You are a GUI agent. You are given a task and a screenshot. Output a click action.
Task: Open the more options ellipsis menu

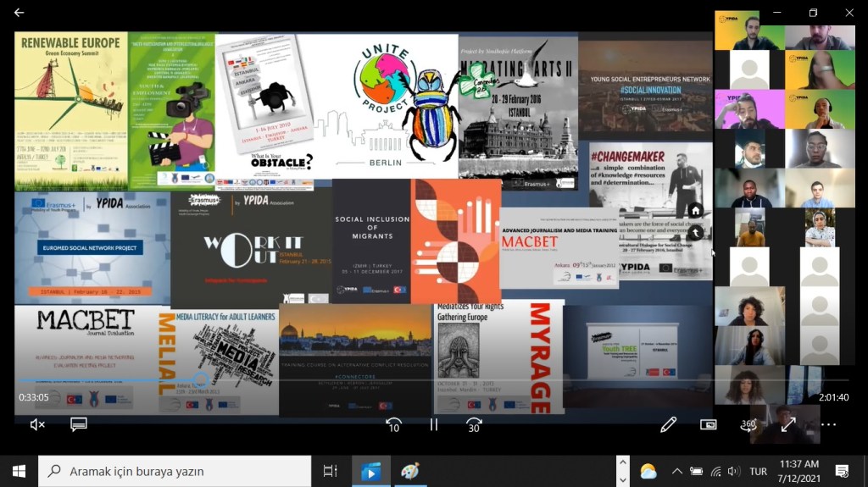click(828, 424)
